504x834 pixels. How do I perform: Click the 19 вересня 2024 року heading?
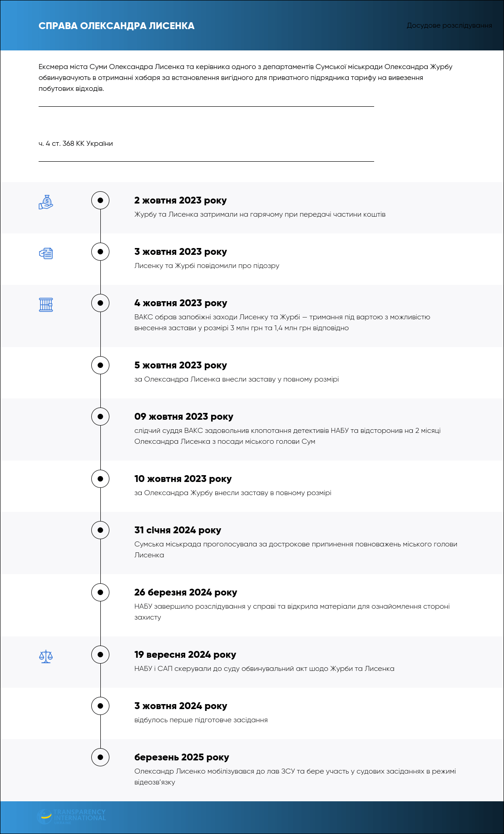coord(185,655)
